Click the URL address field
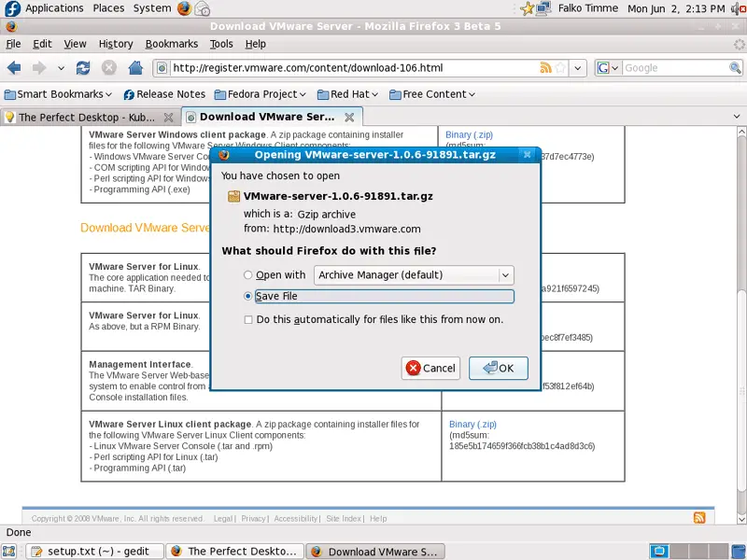747x560 pixels. click(355, 67)
